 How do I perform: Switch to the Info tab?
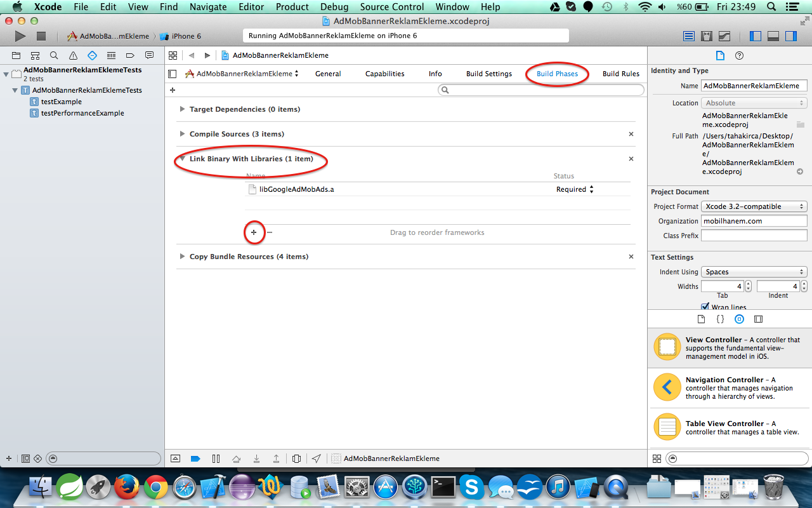click(435, 74)
